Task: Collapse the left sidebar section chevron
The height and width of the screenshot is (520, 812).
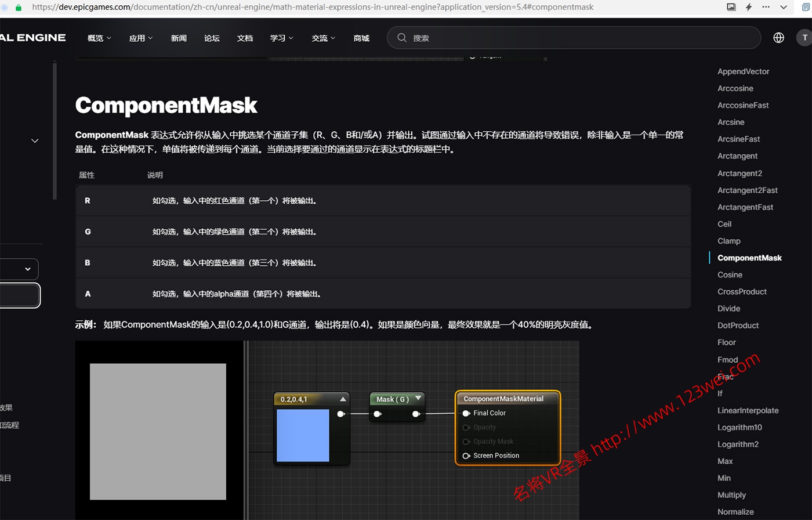Action: click(x=35, y=140)
